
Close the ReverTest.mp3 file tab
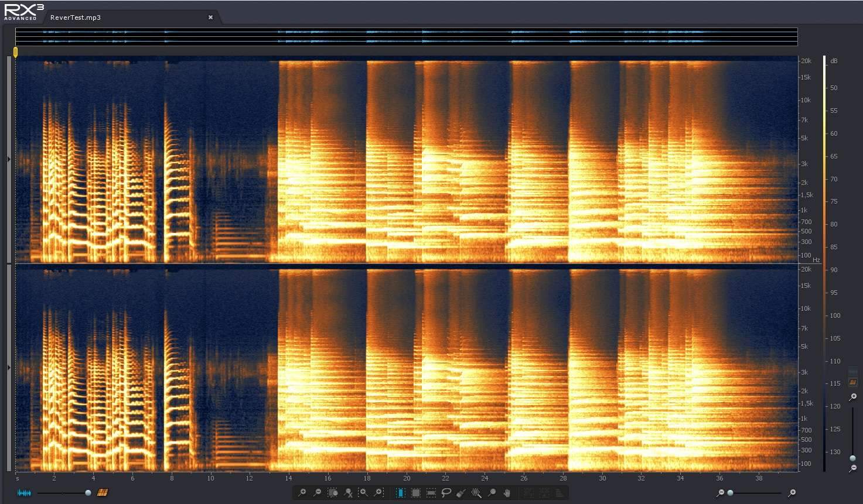[210, 18]
